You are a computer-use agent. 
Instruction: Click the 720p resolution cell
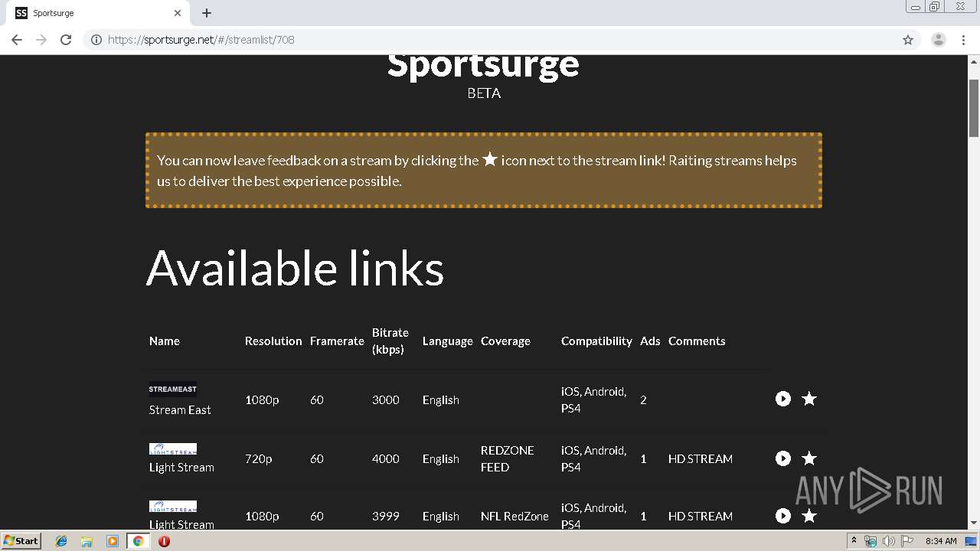[259, 459]
